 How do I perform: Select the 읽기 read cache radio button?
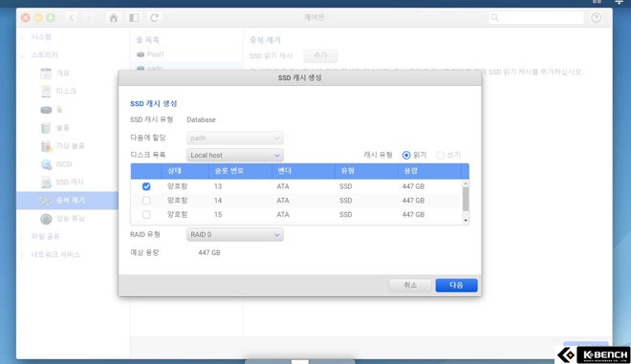pyautogui.click(x=406, y=155)
